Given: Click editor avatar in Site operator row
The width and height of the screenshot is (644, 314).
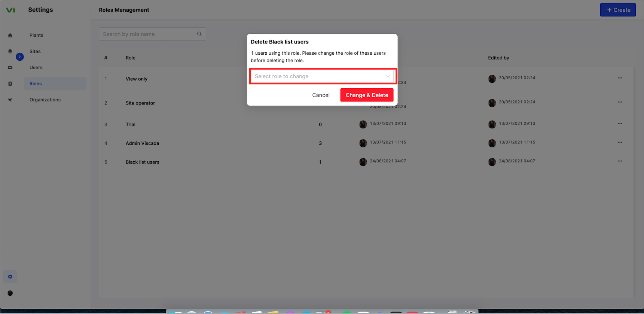Looking at the screenshot, I should point(492,103).
